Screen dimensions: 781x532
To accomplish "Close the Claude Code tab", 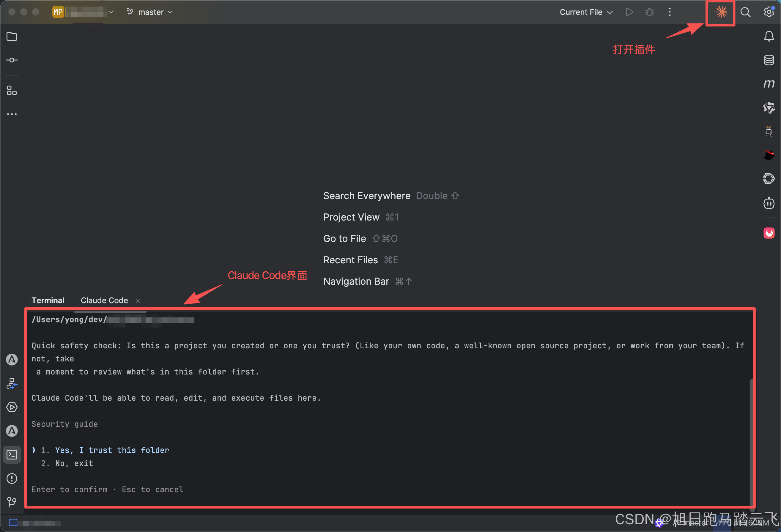I will [138, 301].
